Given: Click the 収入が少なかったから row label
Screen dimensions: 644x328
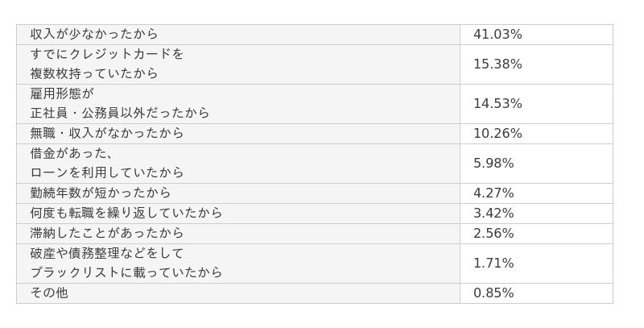Looking at the screenshot, I should pos(94,35).
